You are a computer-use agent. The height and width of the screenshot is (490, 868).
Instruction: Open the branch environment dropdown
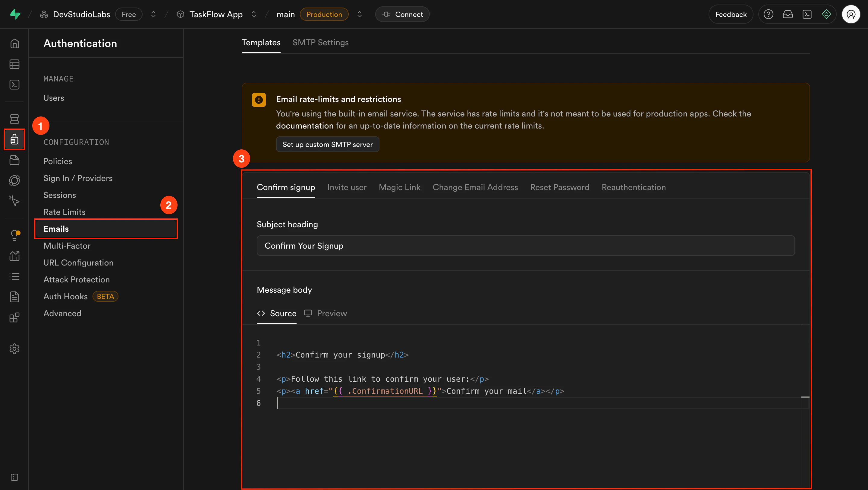click(x=360, y=14)
